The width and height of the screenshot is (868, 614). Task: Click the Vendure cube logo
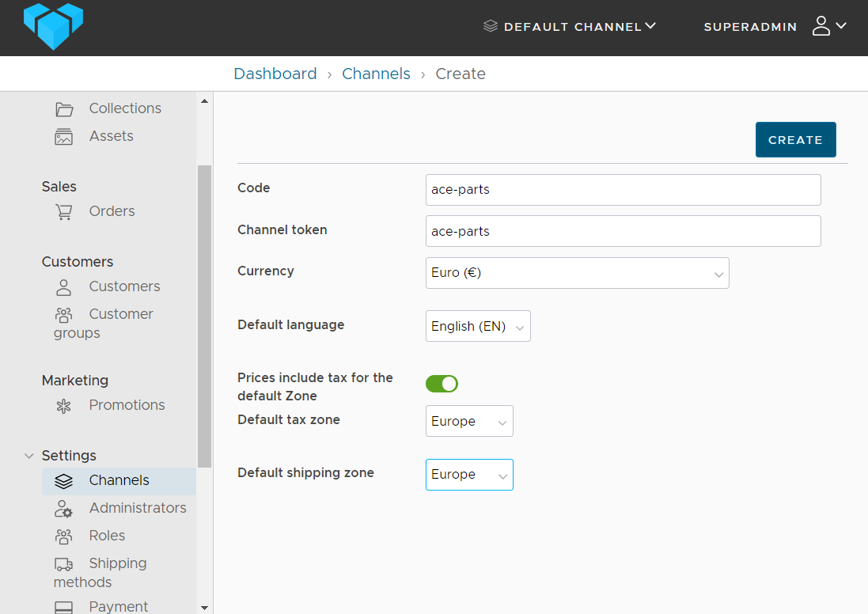click(53, 25)
